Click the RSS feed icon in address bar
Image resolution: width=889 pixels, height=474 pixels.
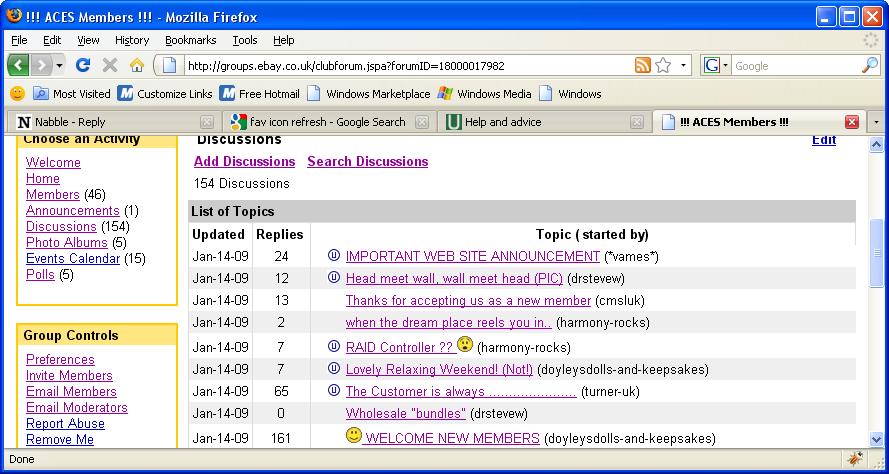(x=642, y=65)
